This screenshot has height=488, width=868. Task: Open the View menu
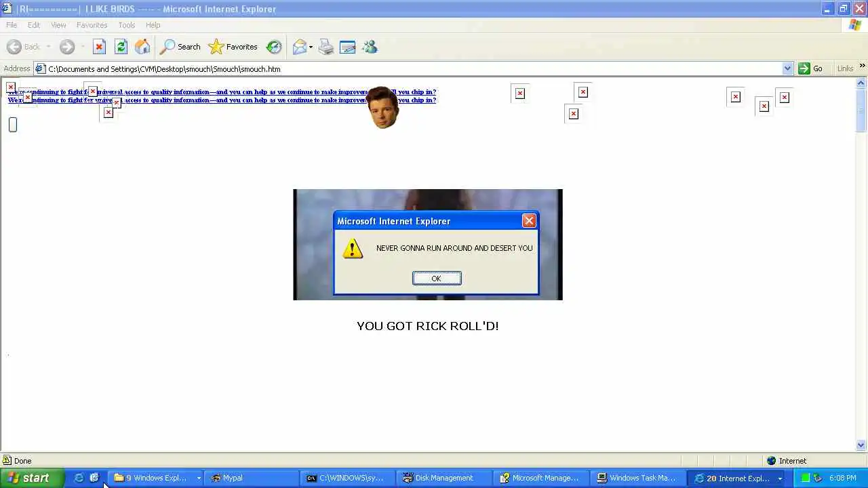coord(58,25)
